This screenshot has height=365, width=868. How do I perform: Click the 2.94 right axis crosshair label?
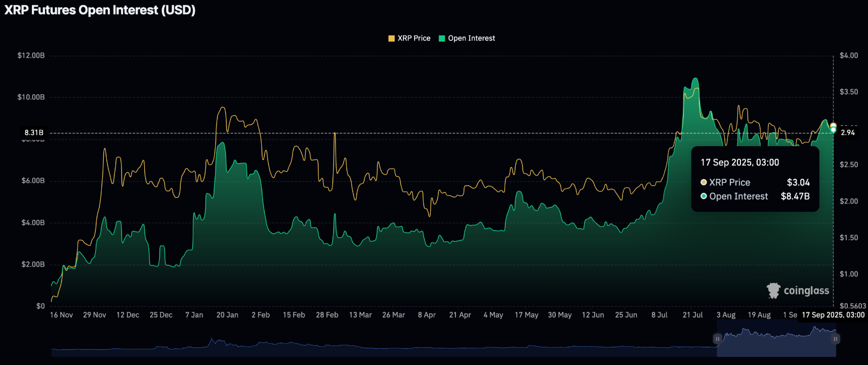[848, 132]
